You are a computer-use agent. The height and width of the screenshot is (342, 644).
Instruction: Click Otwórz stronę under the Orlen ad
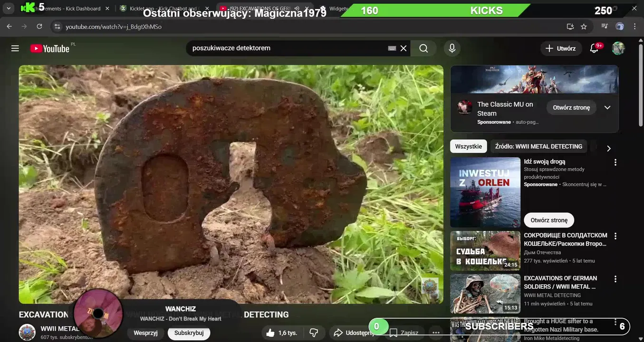coord(549,220)
